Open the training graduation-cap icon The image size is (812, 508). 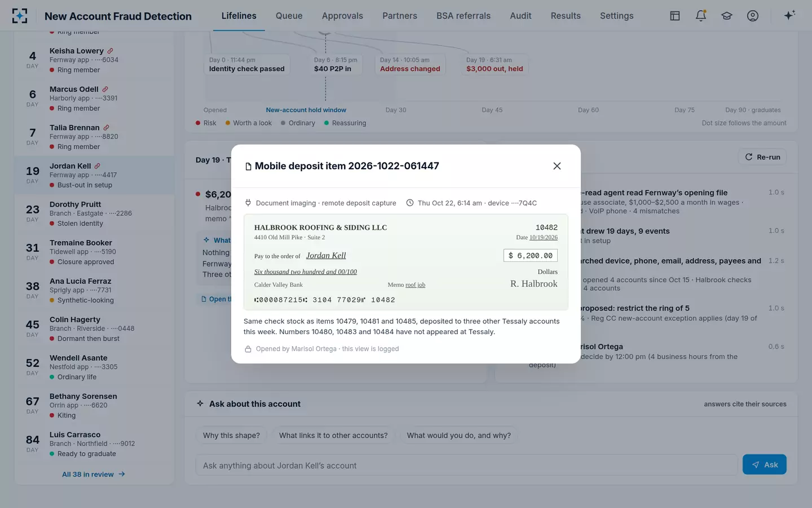[x=727, y=16]
